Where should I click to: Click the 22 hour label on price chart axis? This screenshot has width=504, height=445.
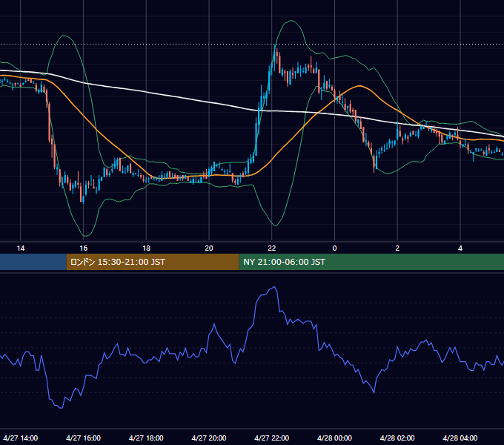click(272, 248)
